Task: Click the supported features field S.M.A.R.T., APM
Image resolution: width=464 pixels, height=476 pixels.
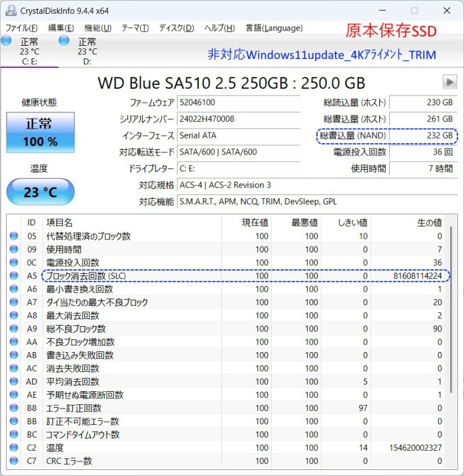Action: (317, 202)
